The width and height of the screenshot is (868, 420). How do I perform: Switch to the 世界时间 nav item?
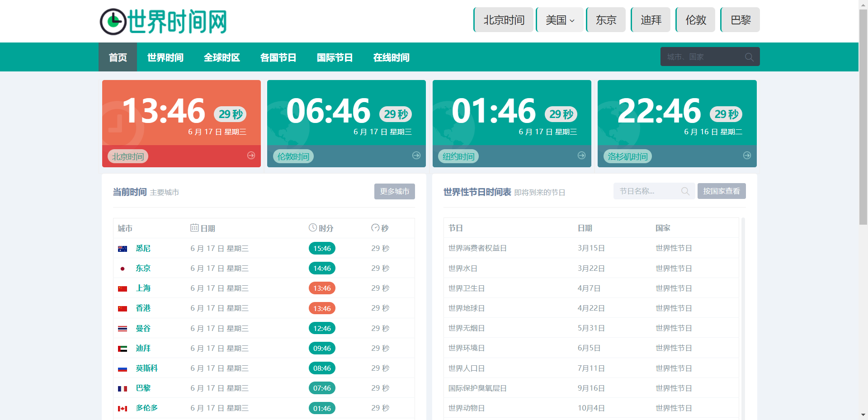pyautogui.click(x=165, y=57)
